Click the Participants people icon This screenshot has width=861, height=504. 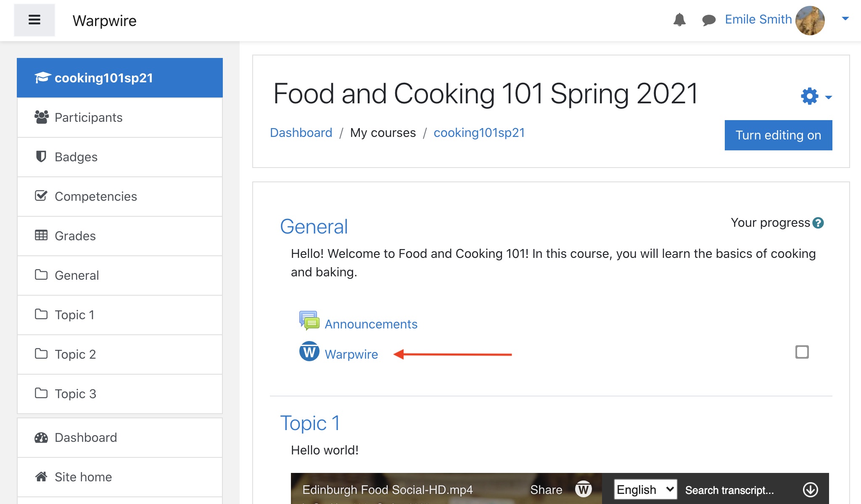[x=41, y=117]
